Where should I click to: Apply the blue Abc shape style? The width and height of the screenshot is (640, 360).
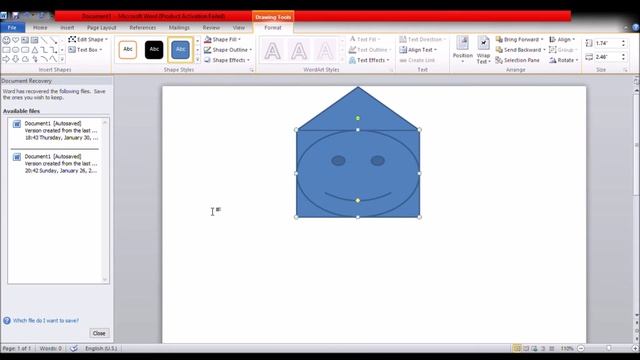click(180, 49)
